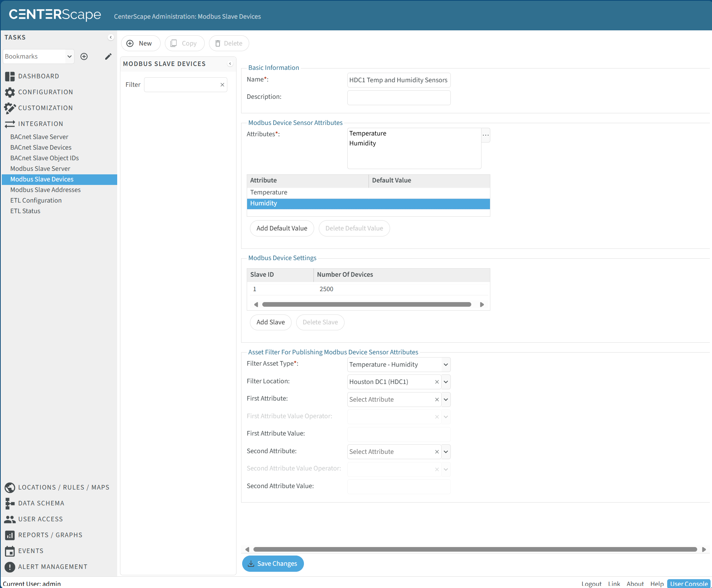This screenshot has height=588, width=712.
Task: Open the Alert Management exclamation icon
Action: point(10,567)
